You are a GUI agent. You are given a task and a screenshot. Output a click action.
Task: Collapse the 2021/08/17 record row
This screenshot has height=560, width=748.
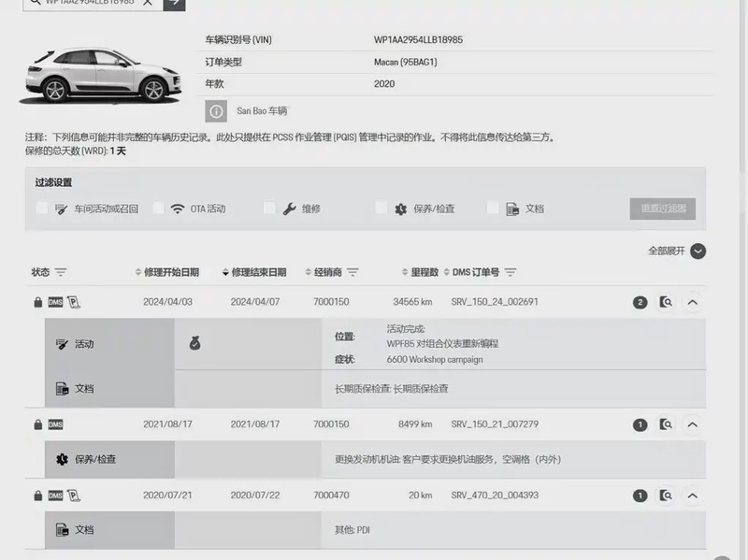pos(692,424)
